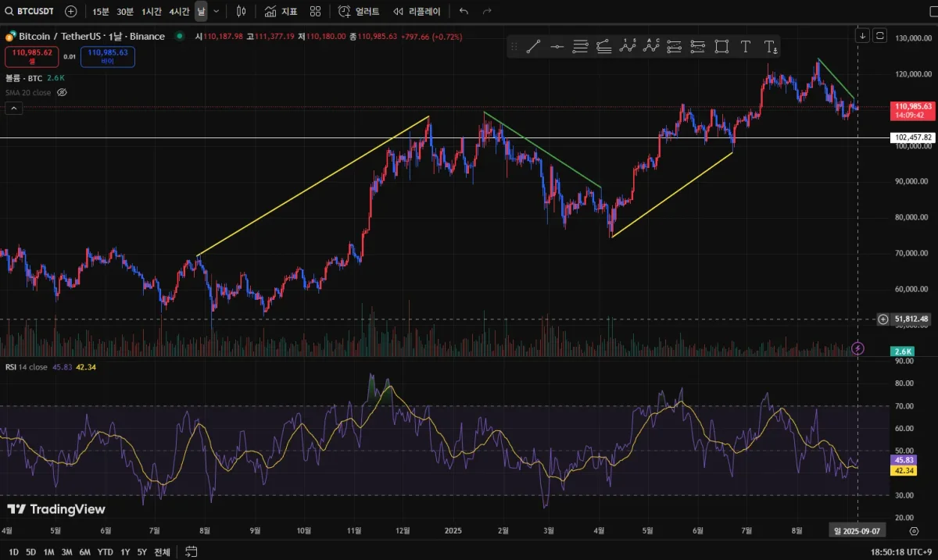The image size is (938, 560).
Task: Collapse the indicator legend with chevron
Action: pyautogui.click(x=13, y=109)
